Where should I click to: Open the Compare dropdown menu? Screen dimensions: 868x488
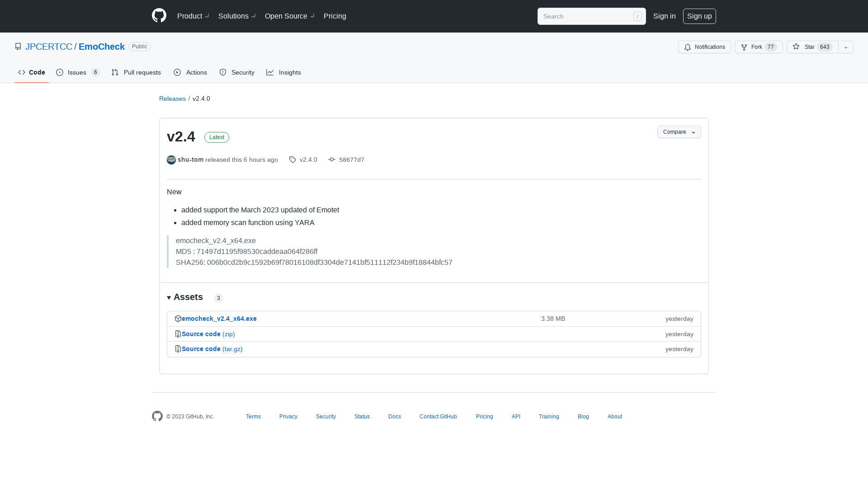(679, 131)
